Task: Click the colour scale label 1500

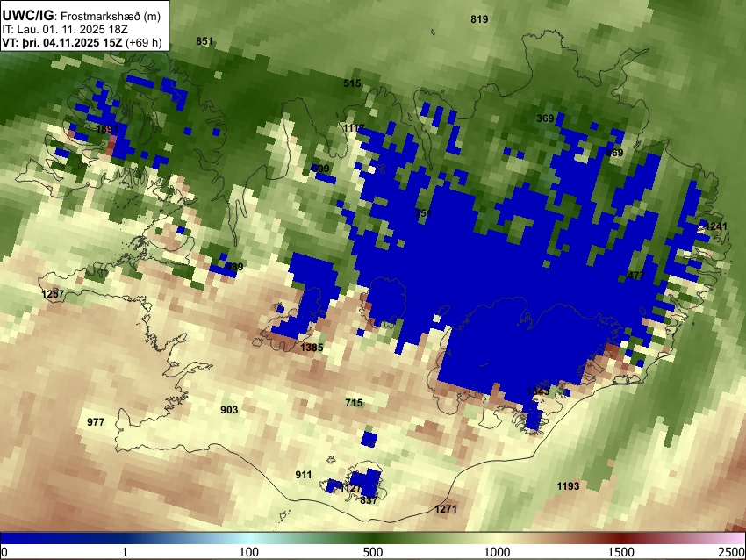Action: click(621, 552)
